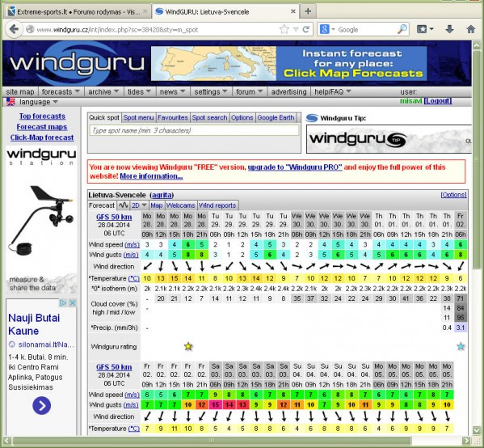Image resolution: width=484 pixels, height=448 pixels.
Task: Click the vertical scrollbar down arrow
Action: click(x=477, y=429)
